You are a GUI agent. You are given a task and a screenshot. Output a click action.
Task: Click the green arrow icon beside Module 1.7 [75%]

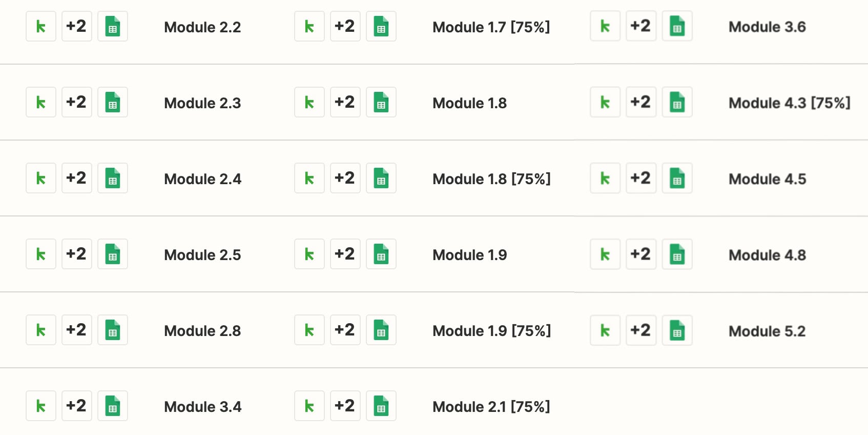coord(309,26)
